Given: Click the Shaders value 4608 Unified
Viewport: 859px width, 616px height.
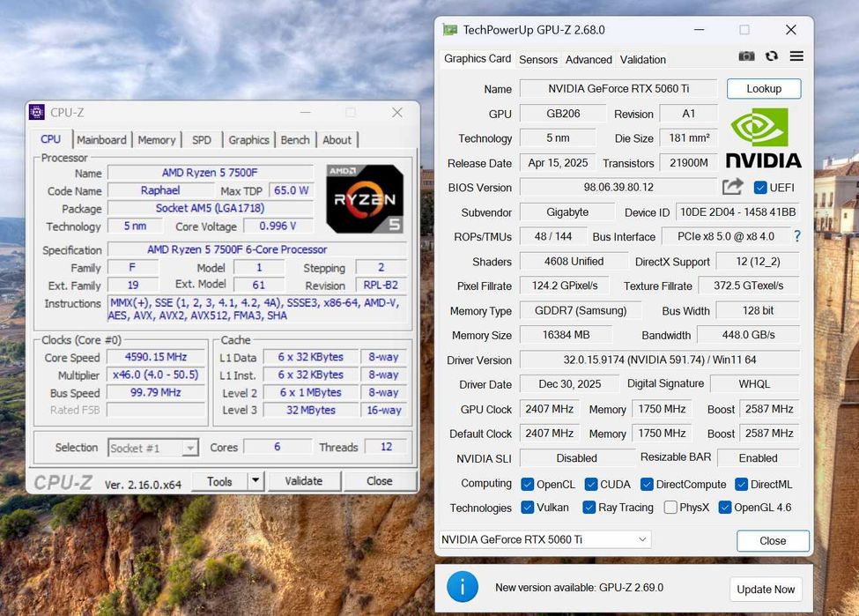Looking at the screenshot, I should [574, 262].
